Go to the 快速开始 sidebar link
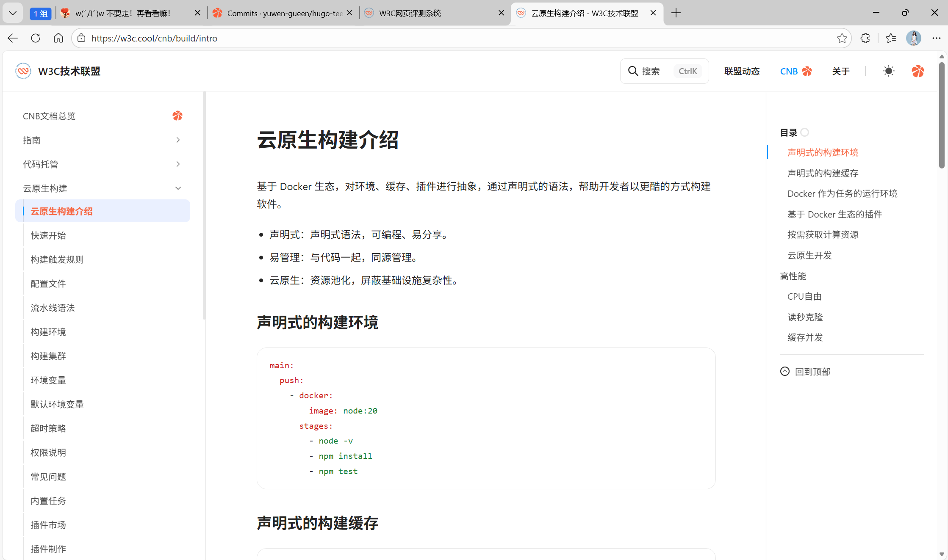 (48, 235)
